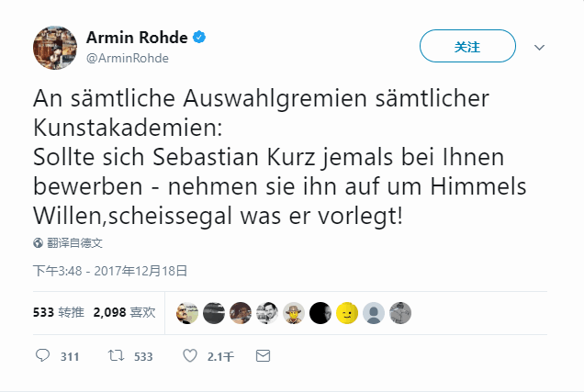Click 翻译自德文 to translate the tweet
The image size is (584, 392).
[x=74, y=243]
